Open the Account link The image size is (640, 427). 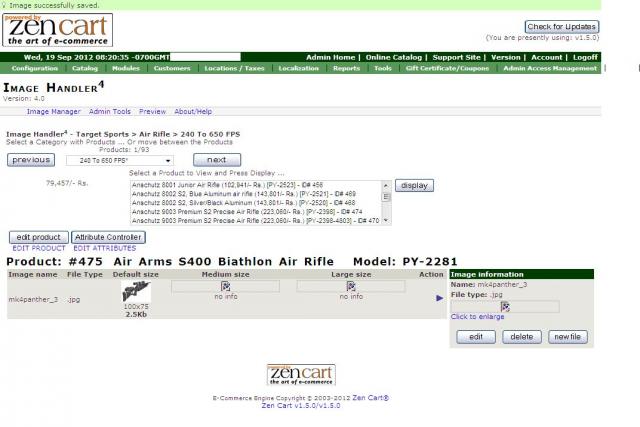click(547, 57)
